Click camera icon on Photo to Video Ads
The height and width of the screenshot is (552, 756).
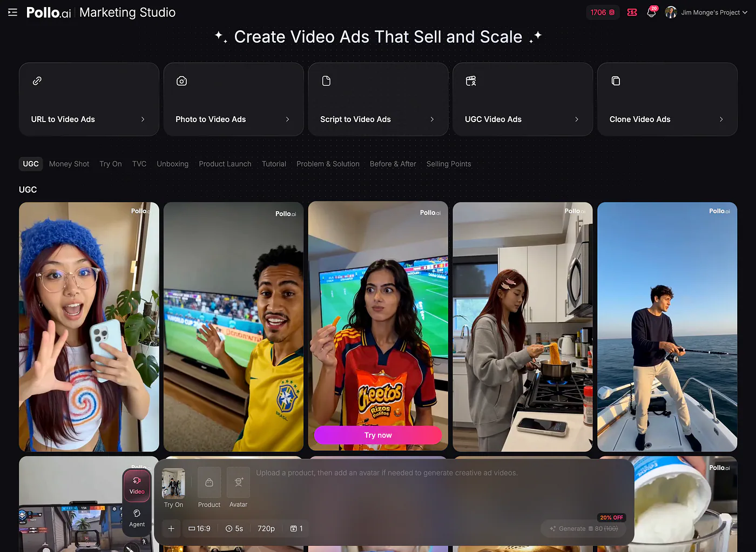182,81
